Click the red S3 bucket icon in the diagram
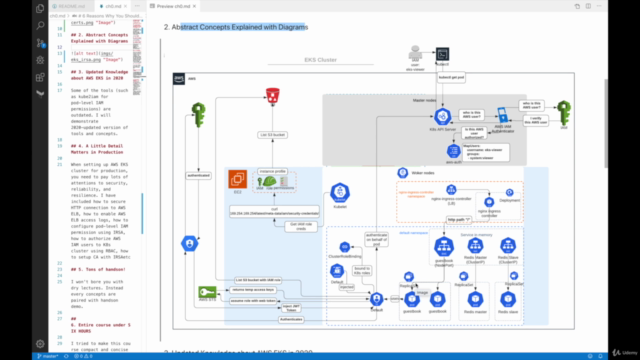Viewport: 640px width, 360px height. coord(273,96)
